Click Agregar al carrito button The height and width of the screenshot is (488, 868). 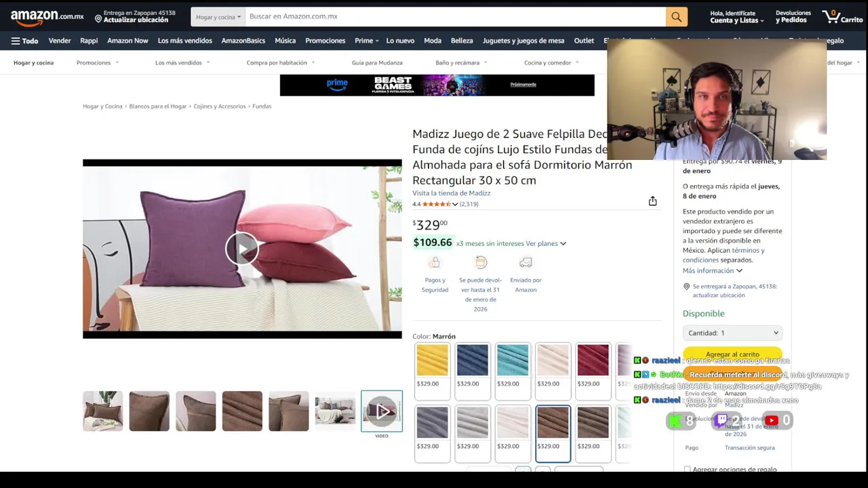(732, 354)
